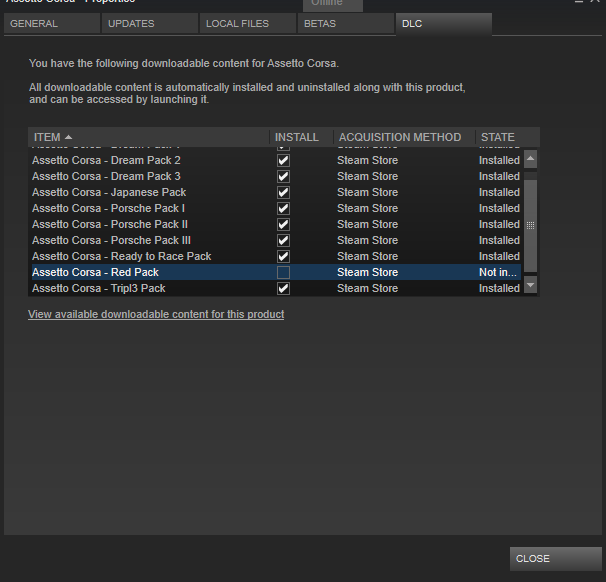
Task: Uncheck install for Dream Pack 2
Action: (x=283, y=160)
